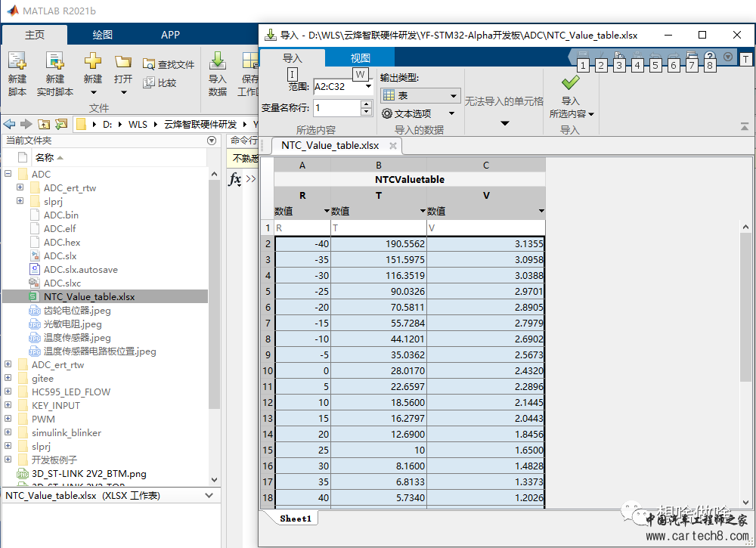Expand the 开发板例子 folder node
The width and height of the screenshot is (756, 548).
coord(8,460)
